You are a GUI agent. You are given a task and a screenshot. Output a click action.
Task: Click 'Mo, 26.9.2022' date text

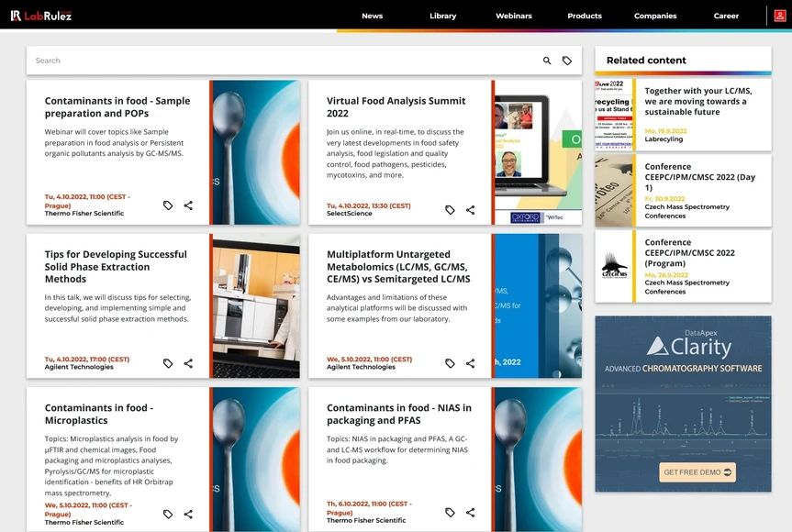666,275
